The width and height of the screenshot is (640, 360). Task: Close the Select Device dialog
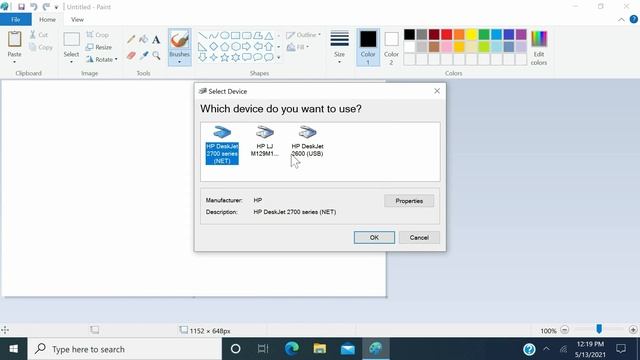pyautogui.click(x=437, y=91)
